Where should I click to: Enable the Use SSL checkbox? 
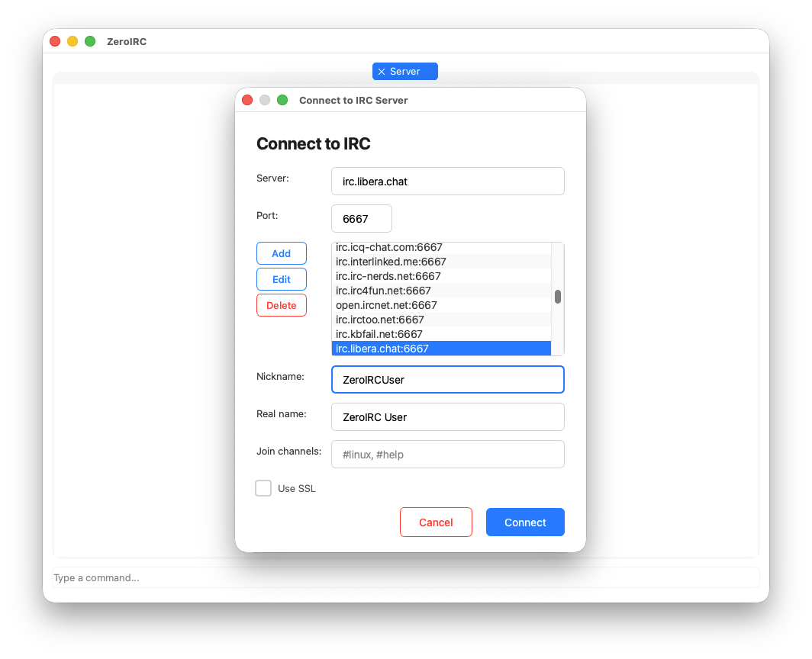point(263,487)
